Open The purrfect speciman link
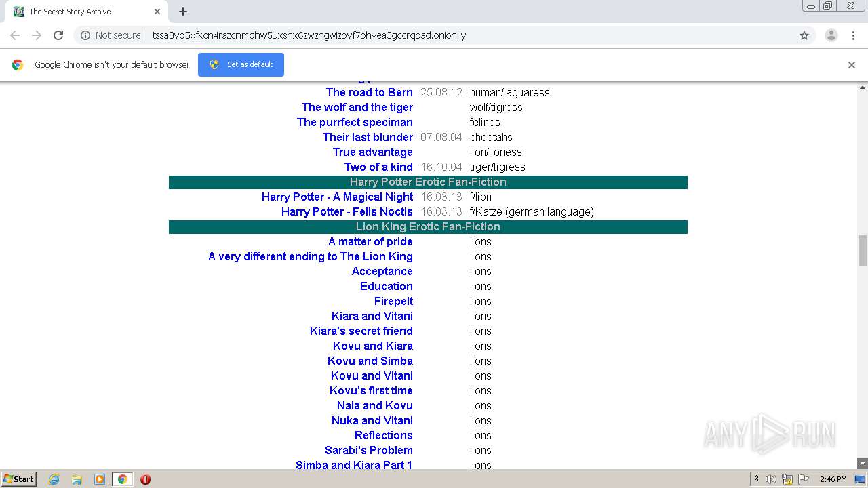This screenshot has height=488, width=868. click(x=355, y=122)
